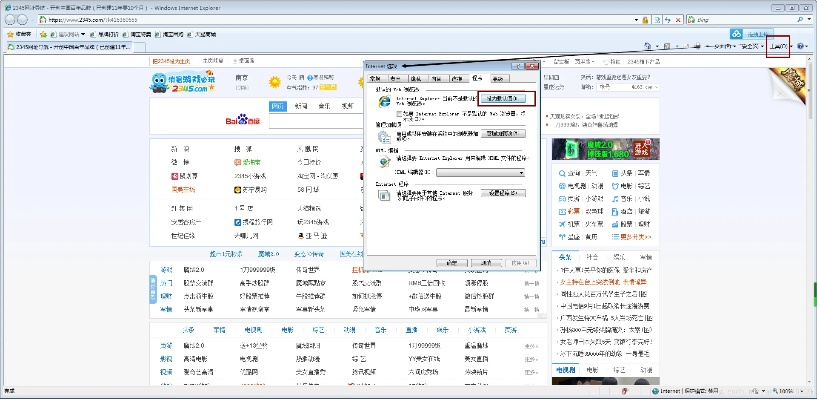Click the Set as default button
The image size is (817, 400).
[505, 99]
